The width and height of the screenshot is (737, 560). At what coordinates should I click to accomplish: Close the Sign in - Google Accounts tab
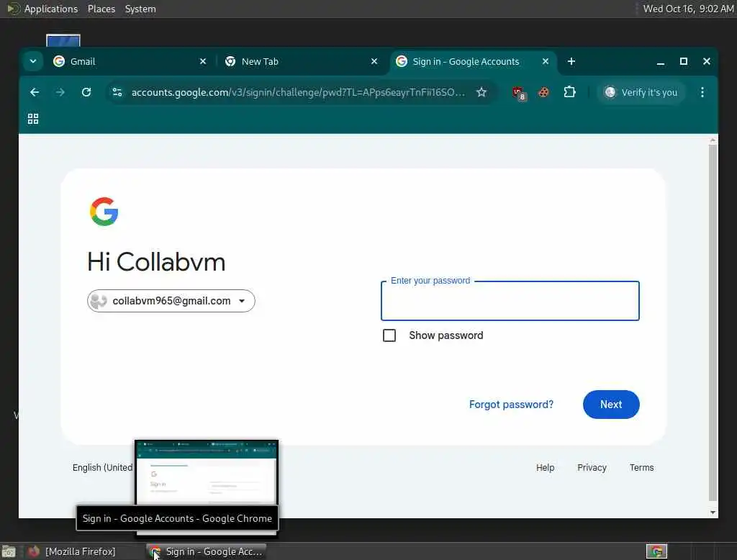546,62
